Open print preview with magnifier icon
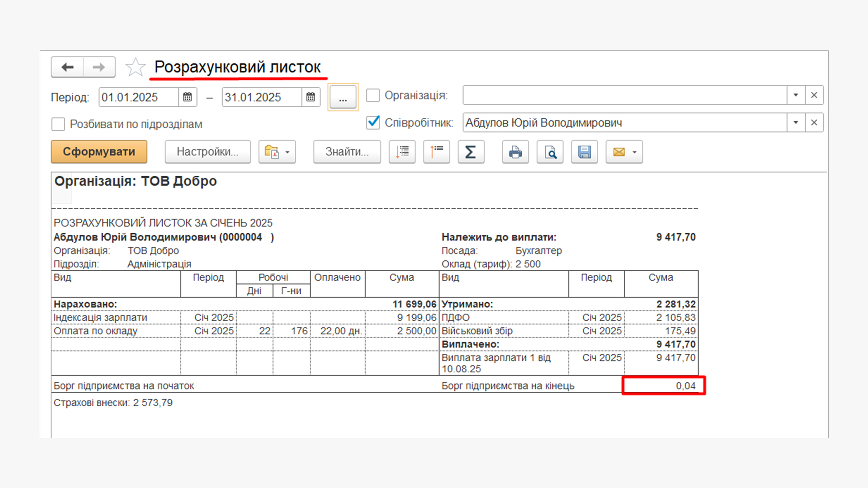 [550, 152]
